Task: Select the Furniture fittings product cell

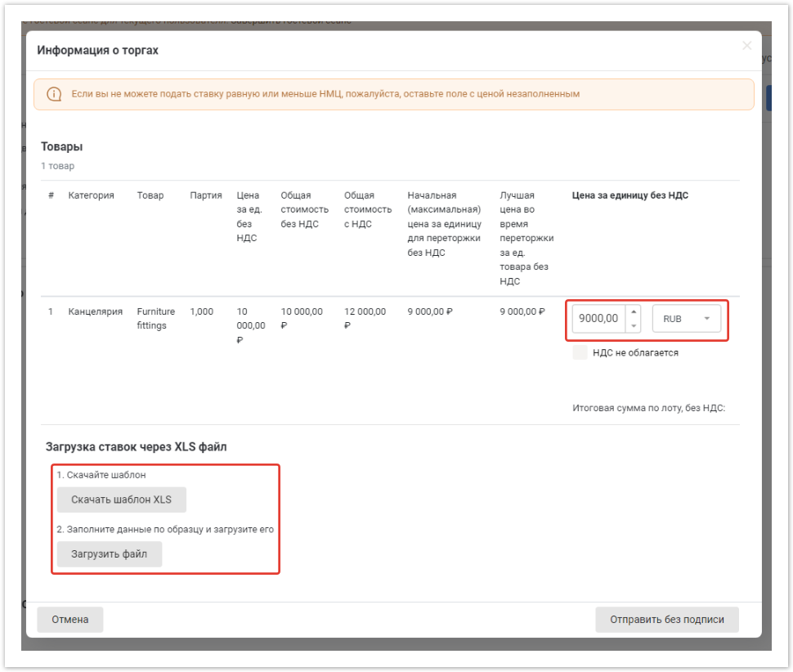Action: [x=155, y=318]
